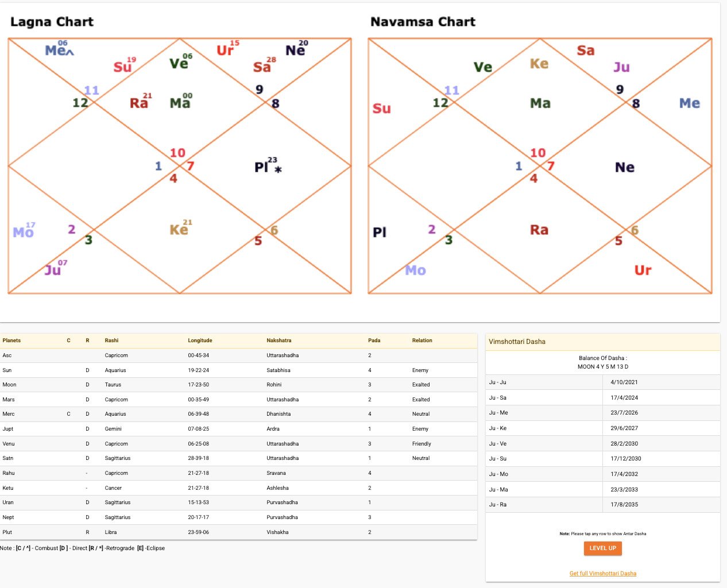Screen dimensions: 727x588
Task: Expand the Ju - Sa dasha row
Action: (602, 397)
